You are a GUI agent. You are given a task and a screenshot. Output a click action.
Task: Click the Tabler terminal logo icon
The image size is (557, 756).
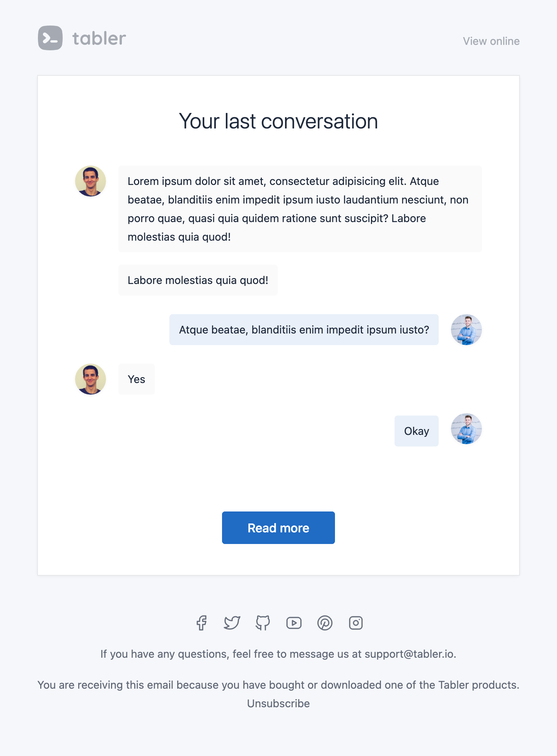pos(50,38)
